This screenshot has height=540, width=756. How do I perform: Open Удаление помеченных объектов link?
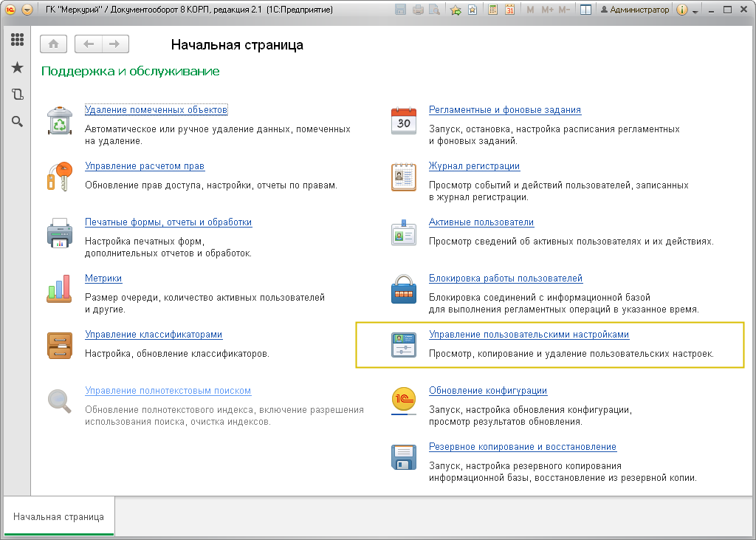[157, 110]
